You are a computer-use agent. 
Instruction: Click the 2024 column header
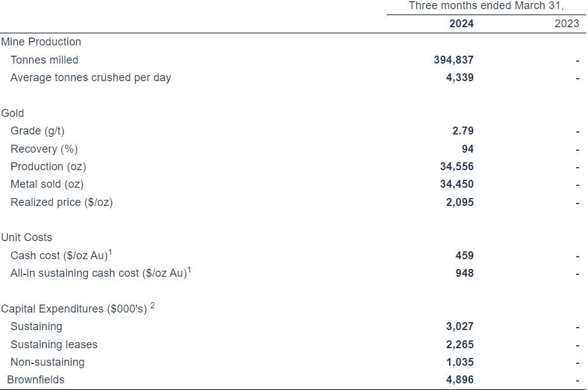tap(461, 24)
